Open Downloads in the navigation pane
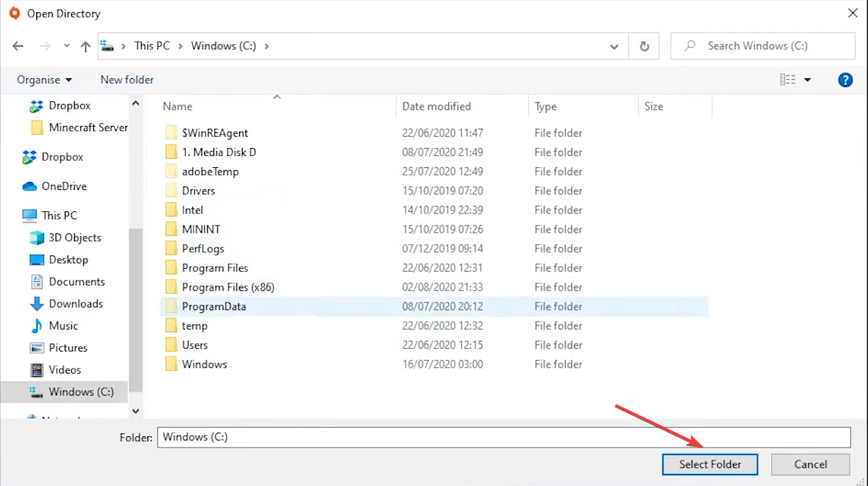The image size is (868, 486). point(75,303)
